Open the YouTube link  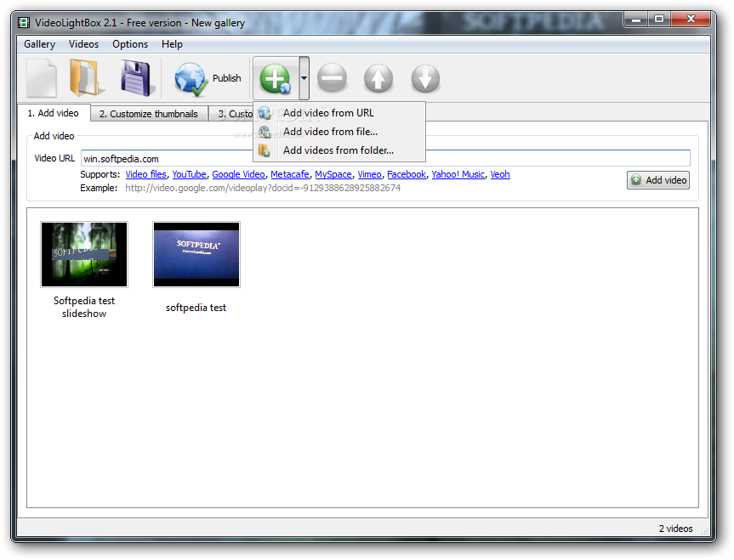189,174
